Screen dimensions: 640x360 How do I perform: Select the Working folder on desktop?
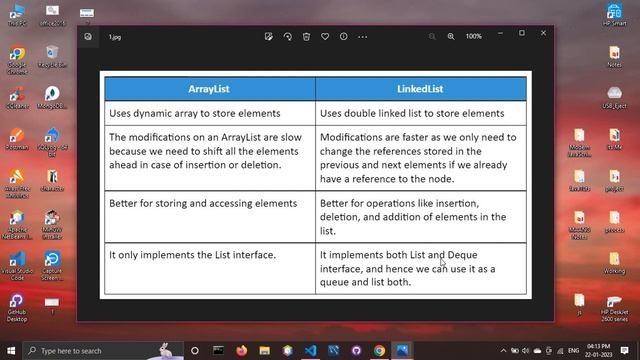[614, 263]
